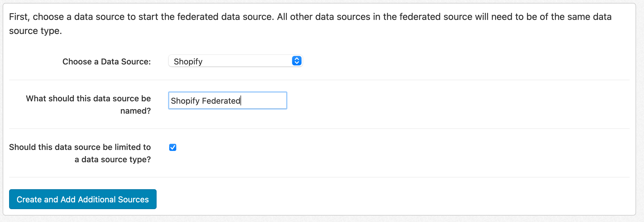Click the white checkmark inside the checkbox

point(173,147)
